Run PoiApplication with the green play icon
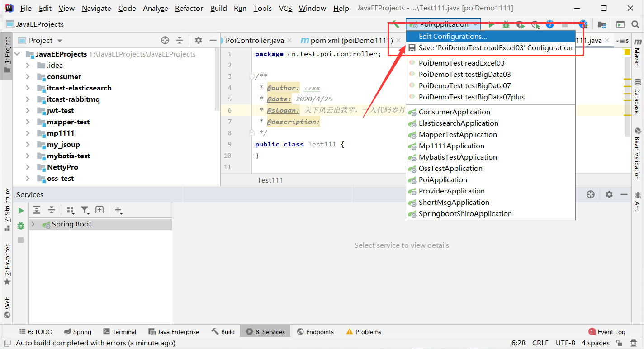 [492, 24]
